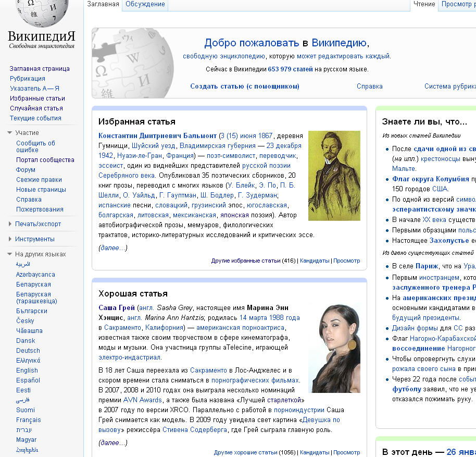
Task: Open the Форум link
Action: [26, 170]
